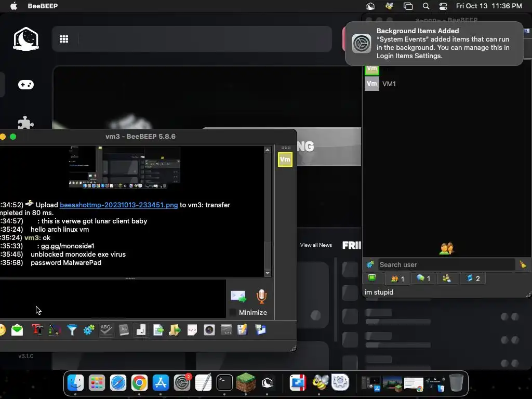Toggle the ABC spell check button
The image size is (532, 399).
(106, 330)
